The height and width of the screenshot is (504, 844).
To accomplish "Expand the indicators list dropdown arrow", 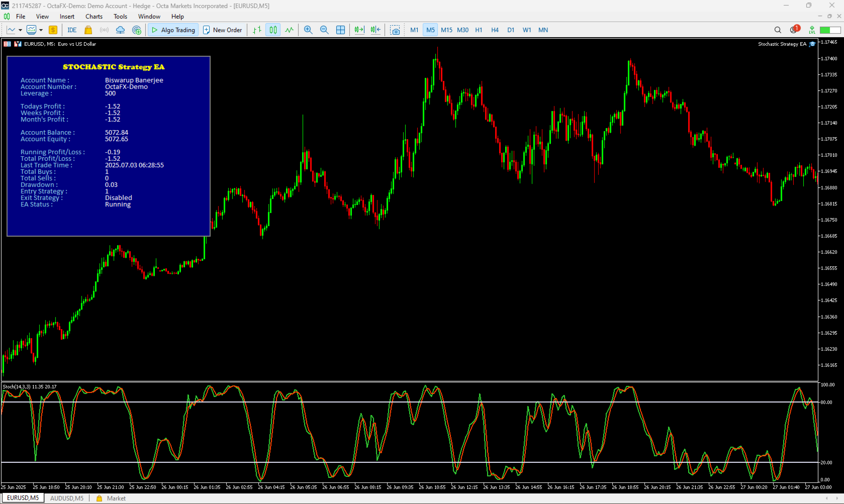I will pyautogui.click(x=41, y=30).
